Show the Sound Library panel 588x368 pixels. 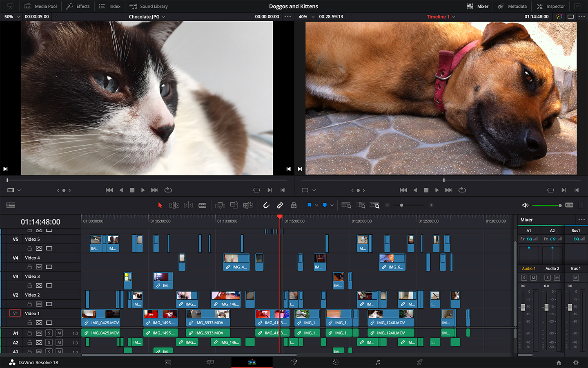pos(149,6)
